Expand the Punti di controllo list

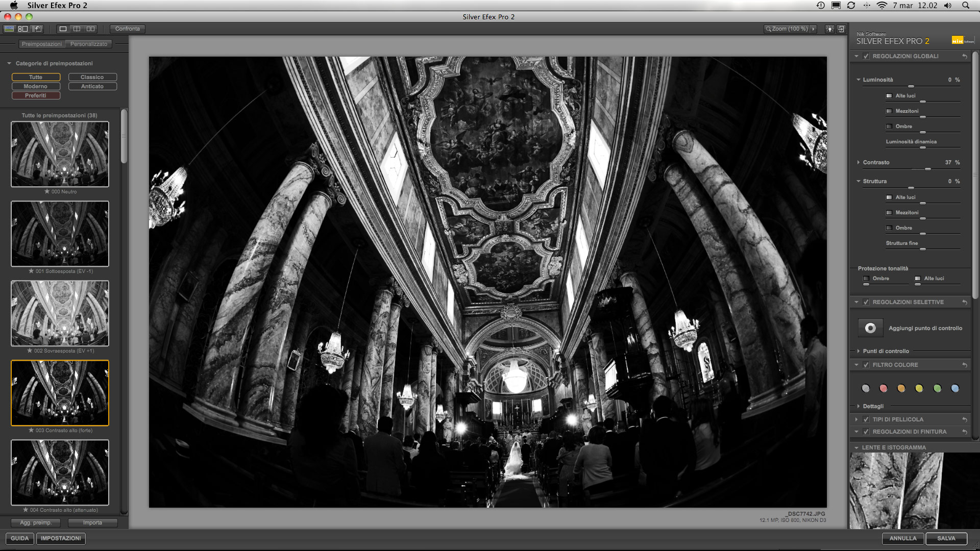(x=859, y=352)
